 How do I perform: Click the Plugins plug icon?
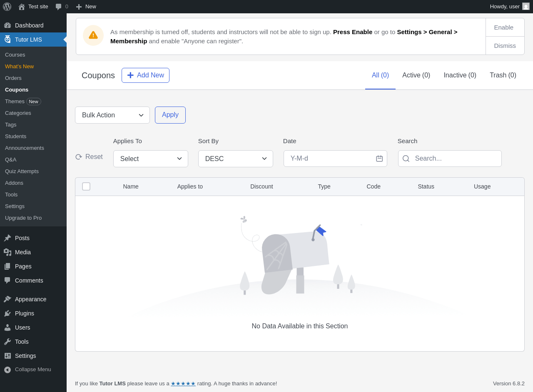(7, 313)
